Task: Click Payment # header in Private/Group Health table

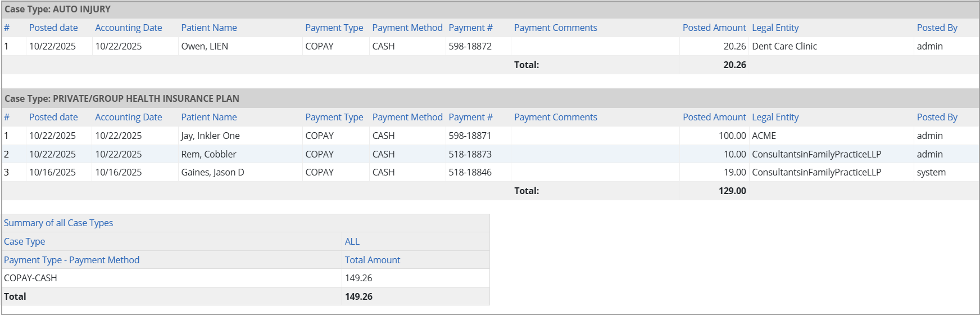Action: coord(470,117)
